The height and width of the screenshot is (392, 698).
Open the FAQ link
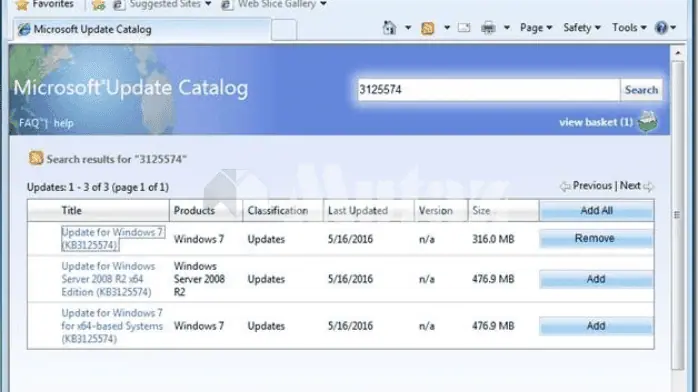29,123
